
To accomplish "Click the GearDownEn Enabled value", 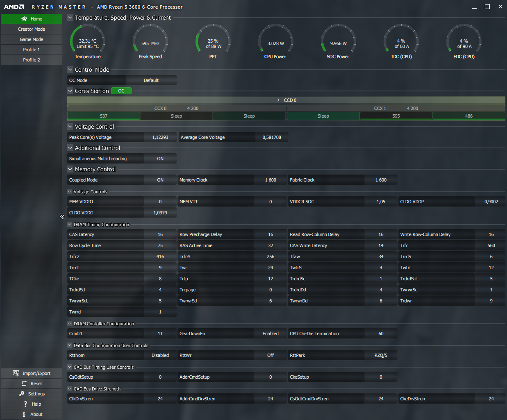I will [271, 334].
